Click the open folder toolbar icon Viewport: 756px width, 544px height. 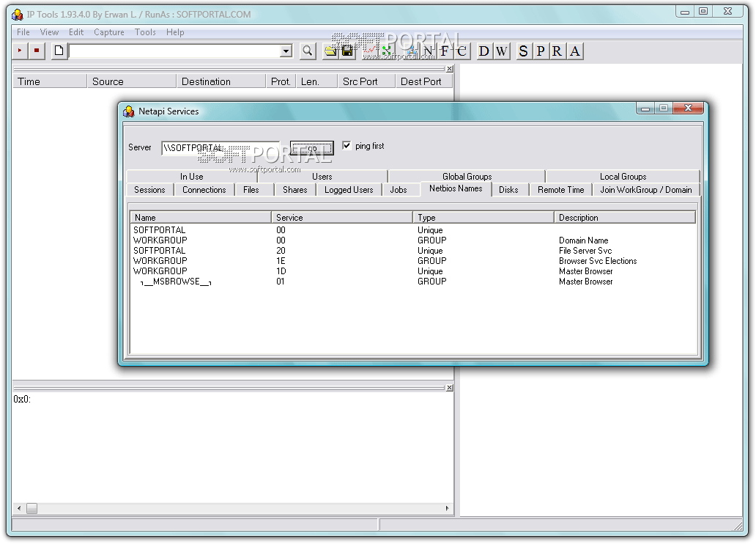(331, 51)
